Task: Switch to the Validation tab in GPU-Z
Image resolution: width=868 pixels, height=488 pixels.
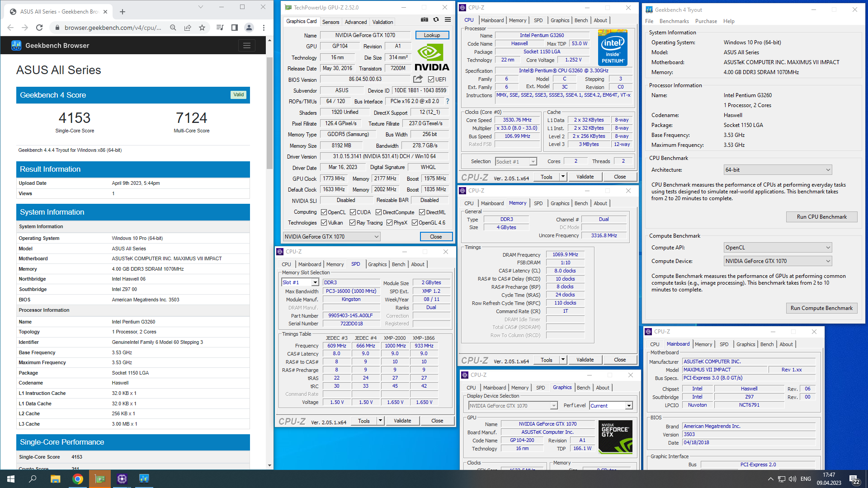Action: [x=382, y=22]
